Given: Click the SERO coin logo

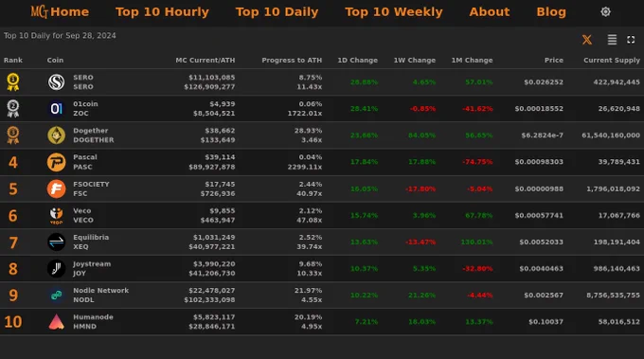Looking at the screenshot, I should [56, 82].
